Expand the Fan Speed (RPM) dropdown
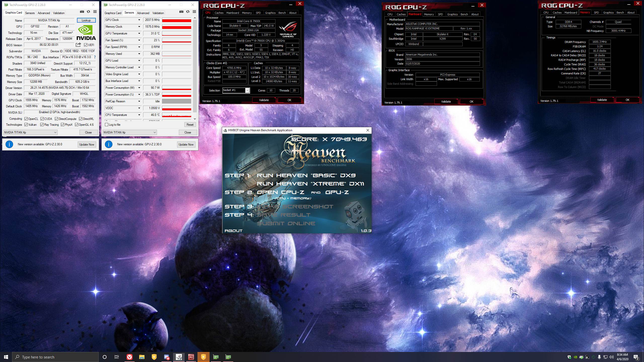644x362 pixels. (139, 47)
